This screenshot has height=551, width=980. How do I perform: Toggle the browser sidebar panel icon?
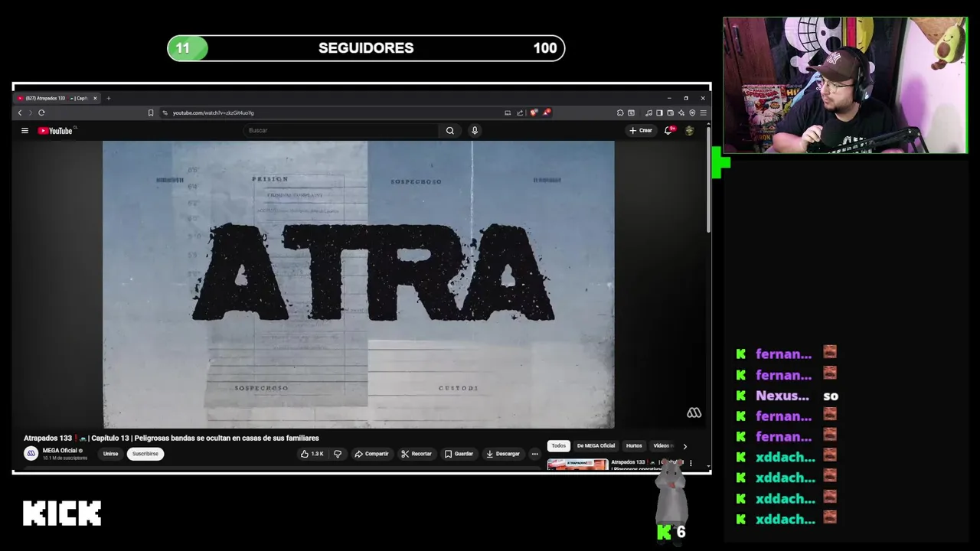pos(659,113)
